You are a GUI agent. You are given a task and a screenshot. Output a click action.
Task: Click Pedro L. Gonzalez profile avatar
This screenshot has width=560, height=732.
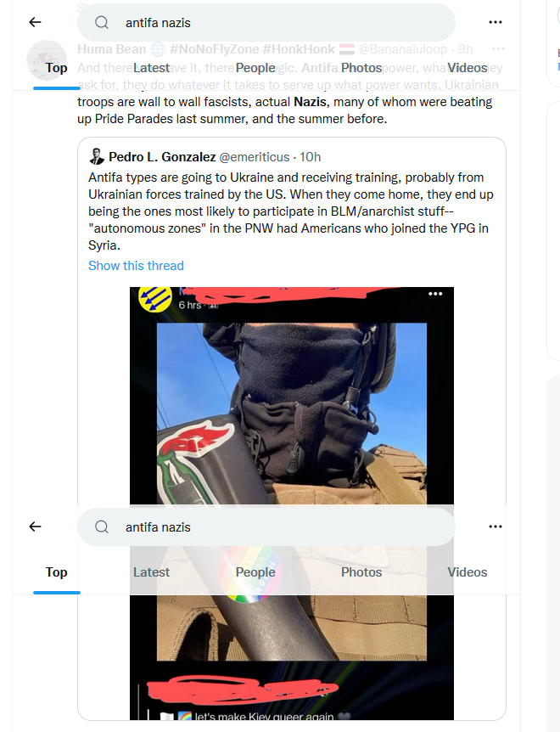point(97,156)
